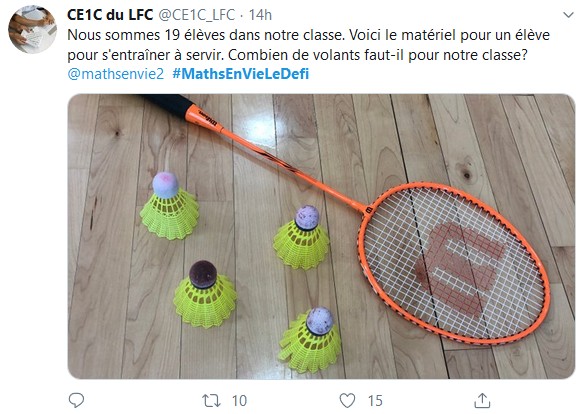The image size is (580, 414).
Task: Click the orange racket head in photo
Action: click(x=454, y=262)
